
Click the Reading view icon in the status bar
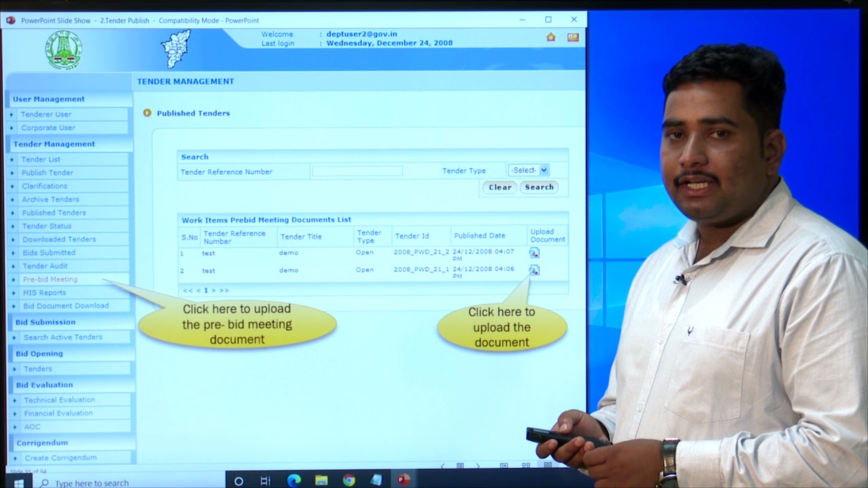pos(548,466)
